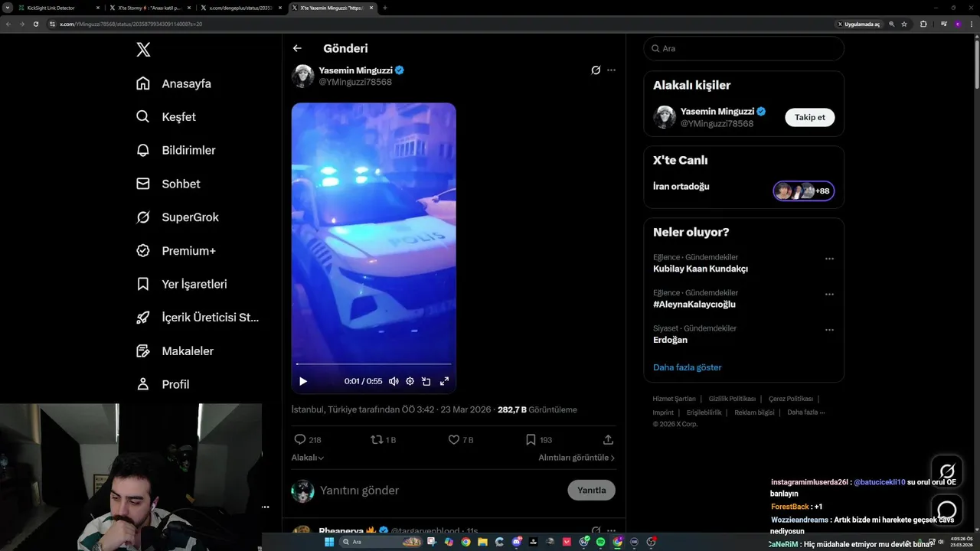The width and height of the screenshot is (980, 551).
Task: Seek on the video progress bar
Action: click(374, 364)
